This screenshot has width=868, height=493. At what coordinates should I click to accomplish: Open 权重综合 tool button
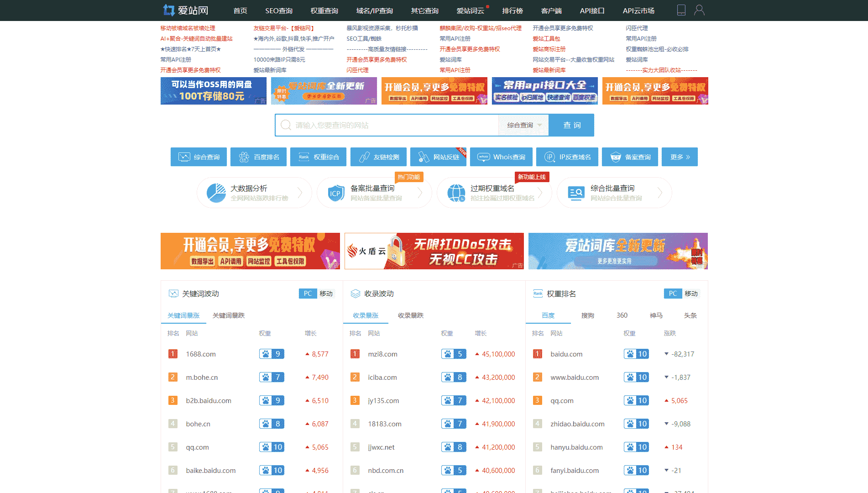coord(318,157)
